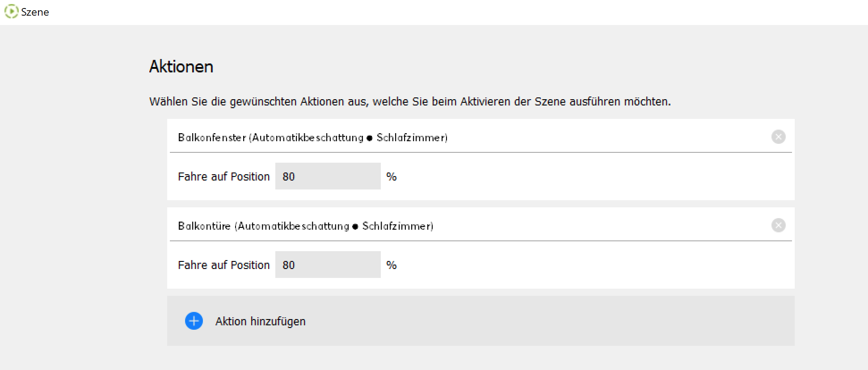Click "Fahre auf Position" label under Balkontüre
This screenshot has width=868, height=370.
(x=223, y=265)
